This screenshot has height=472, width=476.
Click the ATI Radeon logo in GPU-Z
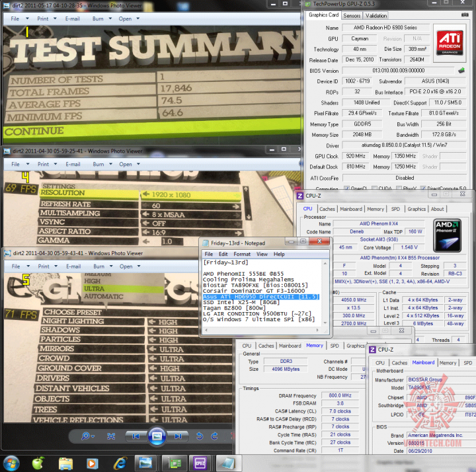coord(450,42)
